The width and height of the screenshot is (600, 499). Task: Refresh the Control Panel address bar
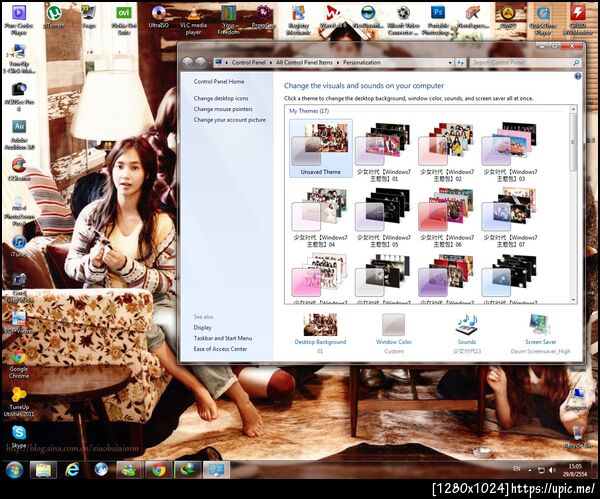[460, 62]
